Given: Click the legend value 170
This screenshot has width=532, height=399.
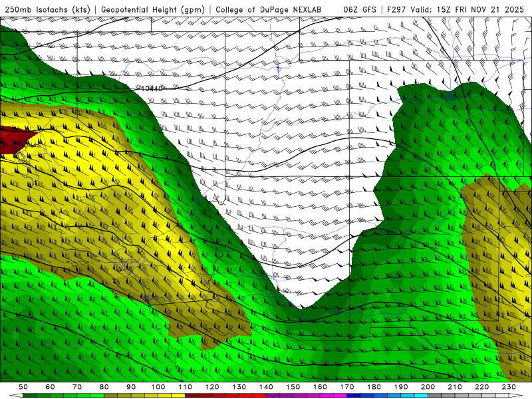Looking at the screenshot, I should coord(346,387).
